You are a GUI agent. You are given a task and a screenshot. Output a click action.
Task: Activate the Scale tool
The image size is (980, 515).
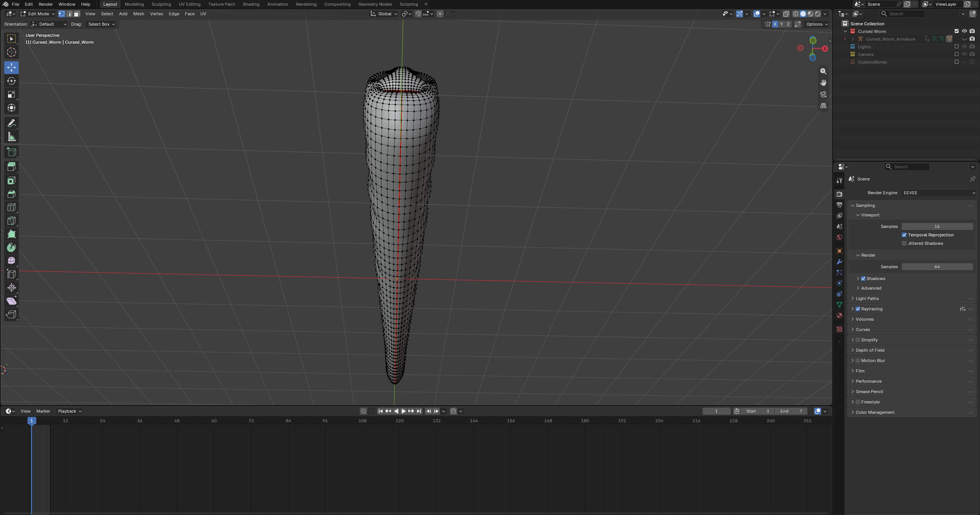point(11,94)
